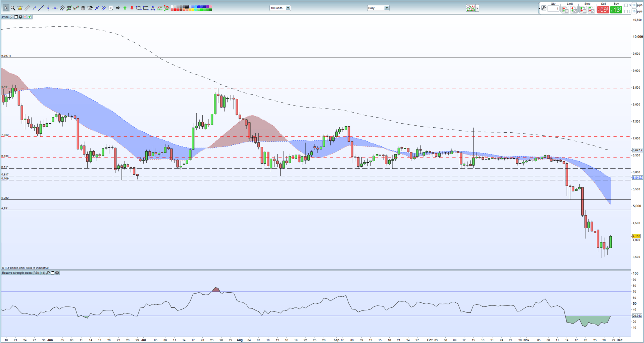644x343 pixels.
Task: Enable the L limit pips checkbox
Action: point(626,11)
